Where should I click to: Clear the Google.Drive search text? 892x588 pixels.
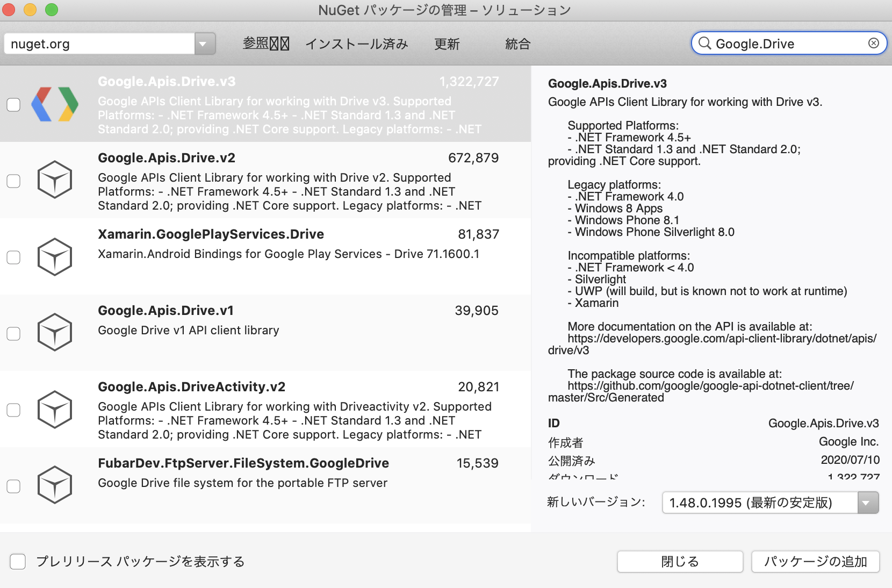click(x=874, y=43)
